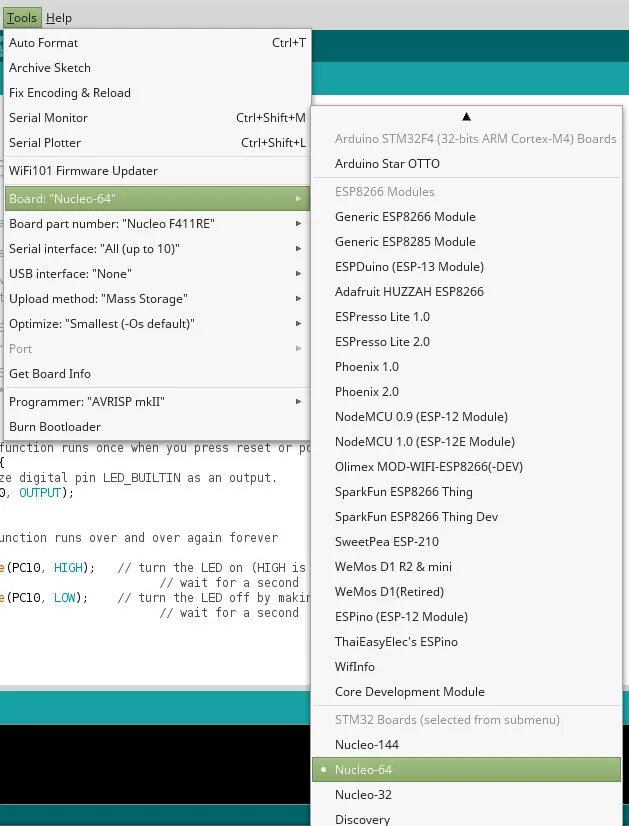
Task: Choose ESPino (ESP-12 Module)
Action: pos(467,617)
